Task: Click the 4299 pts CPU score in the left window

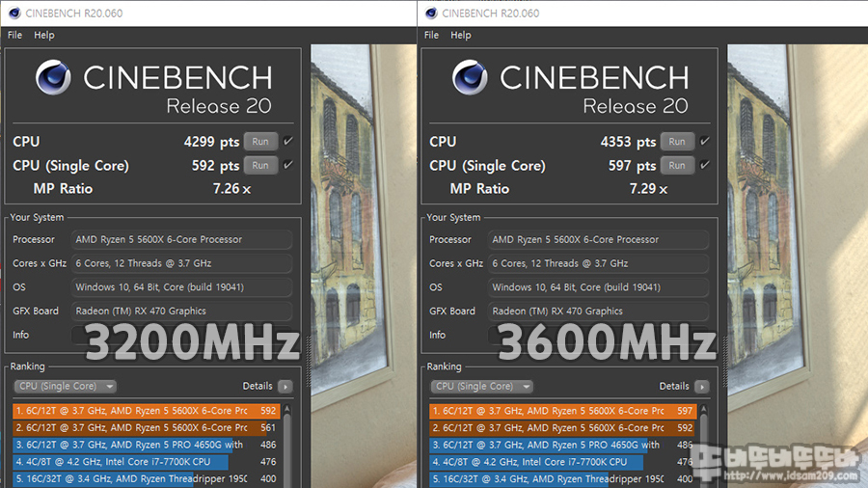Action: 211,142
